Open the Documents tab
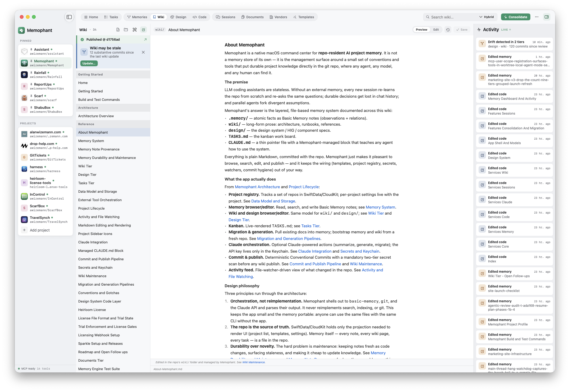This screenshot has width=570, height=392. [253, 17]
